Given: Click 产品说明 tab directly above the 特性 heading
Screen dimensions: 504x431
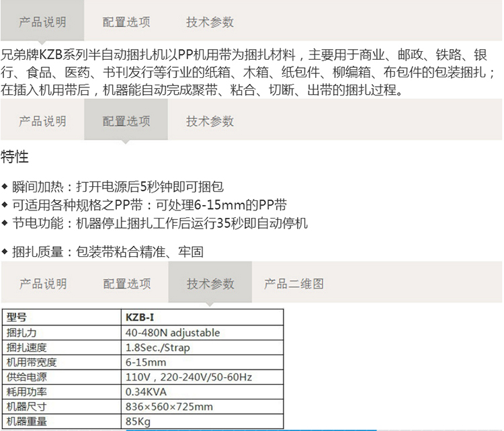Looking at the screenshot, I should 42,122.
